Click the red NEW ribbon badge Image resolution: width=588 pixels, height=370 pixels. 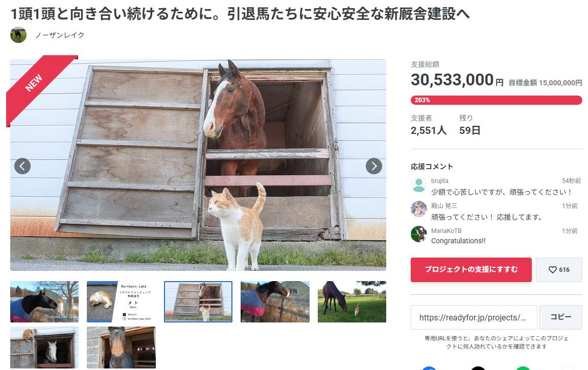tap(37, 85)
